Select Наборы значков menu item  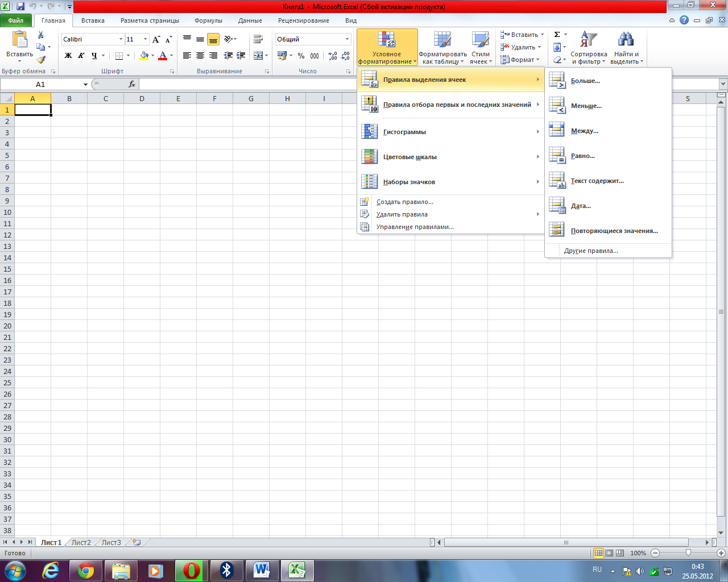pyautogui.click(x=451, y=182)
